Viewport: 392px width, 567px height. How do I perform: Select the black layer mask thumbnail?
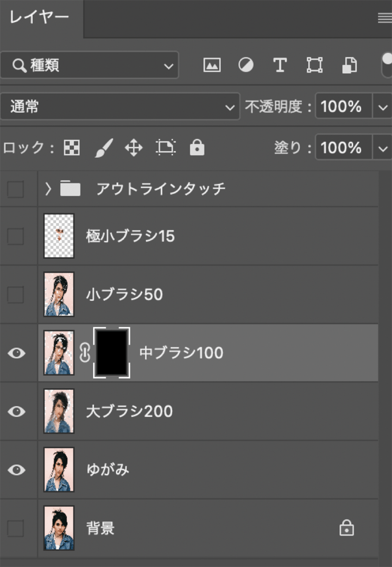(x=112, y=353)
